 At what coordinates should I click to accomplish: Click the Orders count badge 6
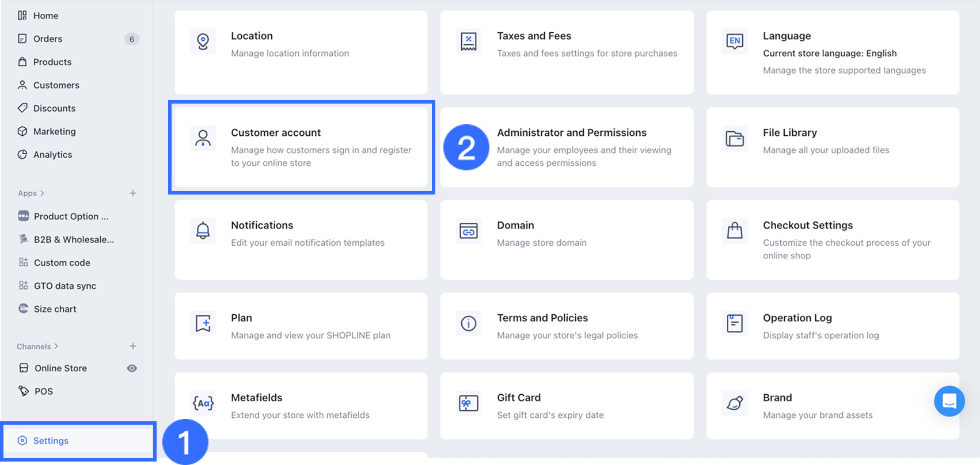[132, 39]
